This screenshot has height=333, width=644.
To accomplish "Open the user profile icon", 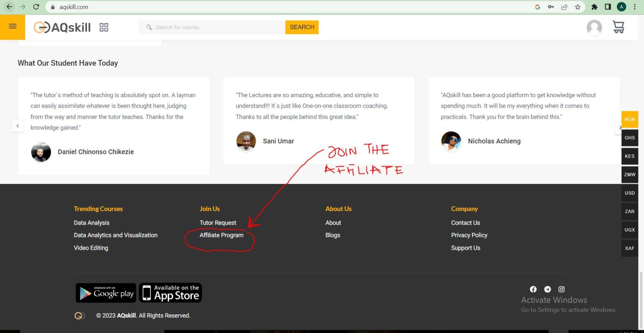I will coord(594,27).
